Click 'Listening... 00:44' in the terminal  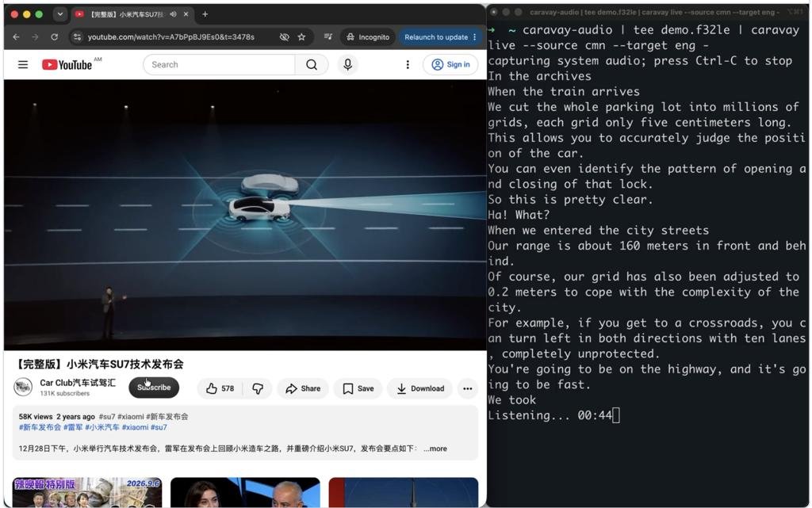(x=550, y=415)
